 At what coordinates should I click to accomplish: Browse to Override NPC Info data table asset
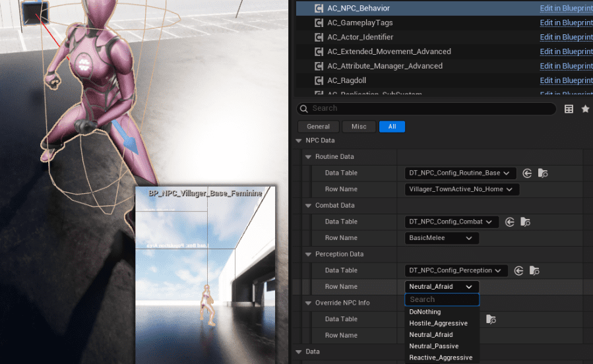491,319
